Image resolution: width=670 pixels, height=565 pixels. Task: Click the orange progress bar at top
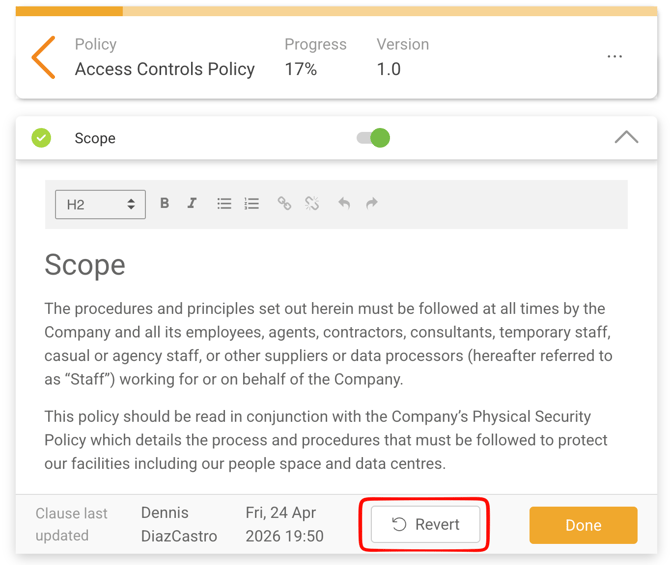tap(69, 11)
